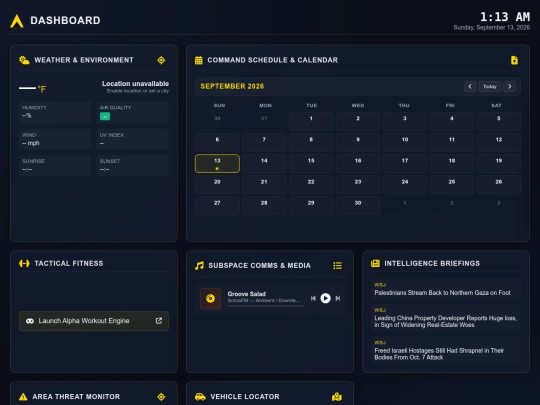This screenshot has height=405, width=540.
Task: Click the UV Index tile
Action: coord(133,139)
